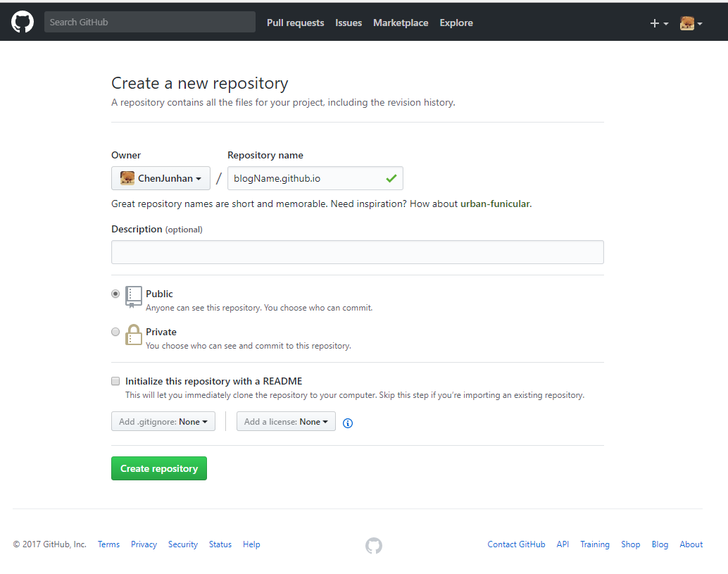
Task: Open the Training footer link
Action: click(x=595, y=544)
